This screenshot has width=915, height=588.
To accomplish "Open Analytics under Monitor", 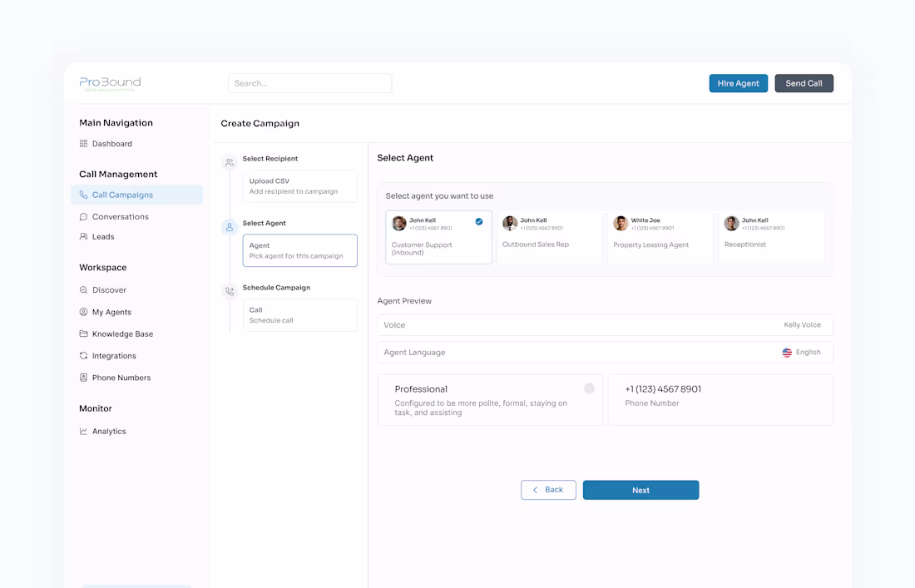I will (x=109, y=431).
